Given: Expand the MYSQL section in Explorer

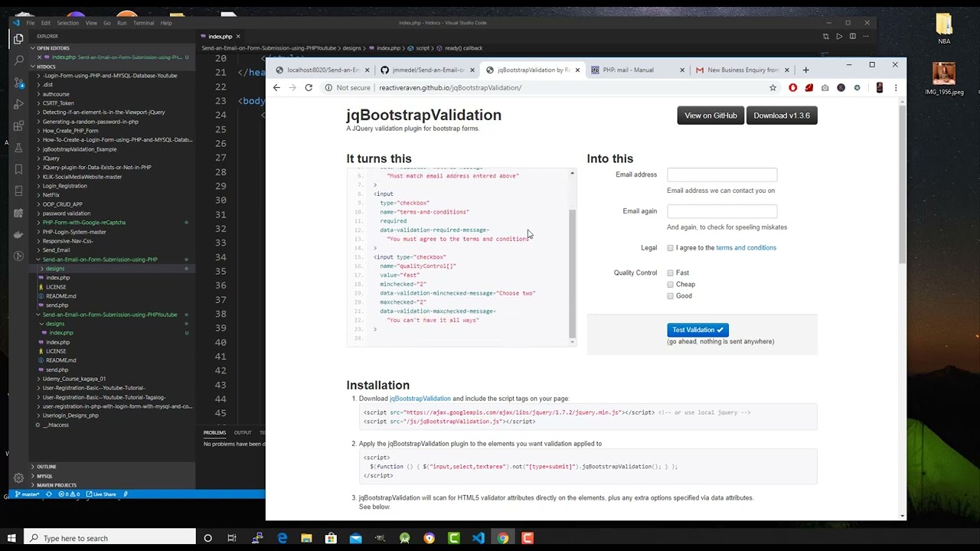Looking at the screenshot, I should (111, 476).
